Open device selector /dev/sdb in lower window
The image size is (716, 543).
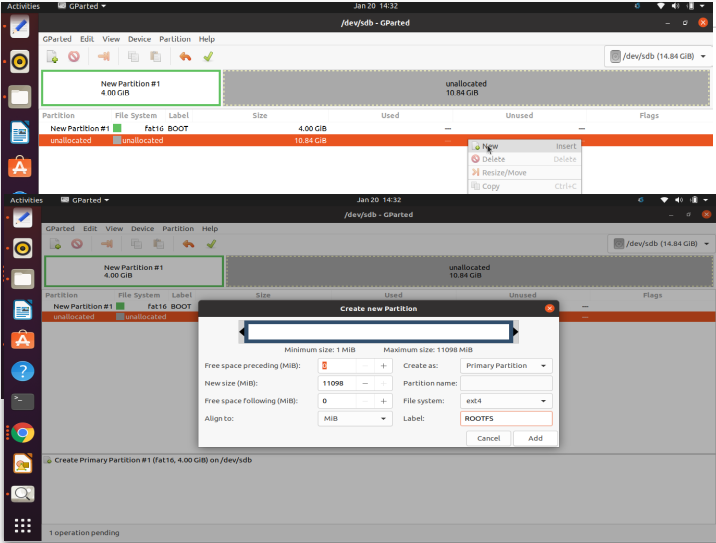pos(661,243)
